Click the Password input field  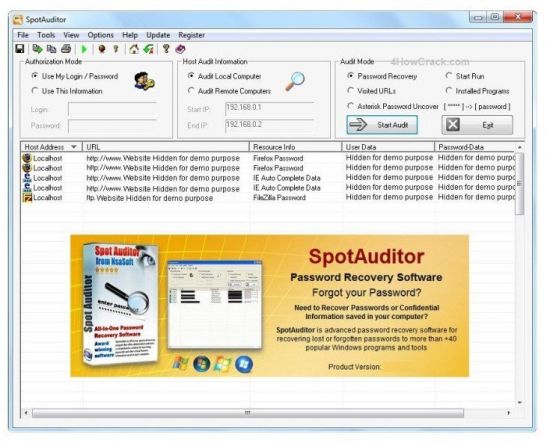click(112, 126)
